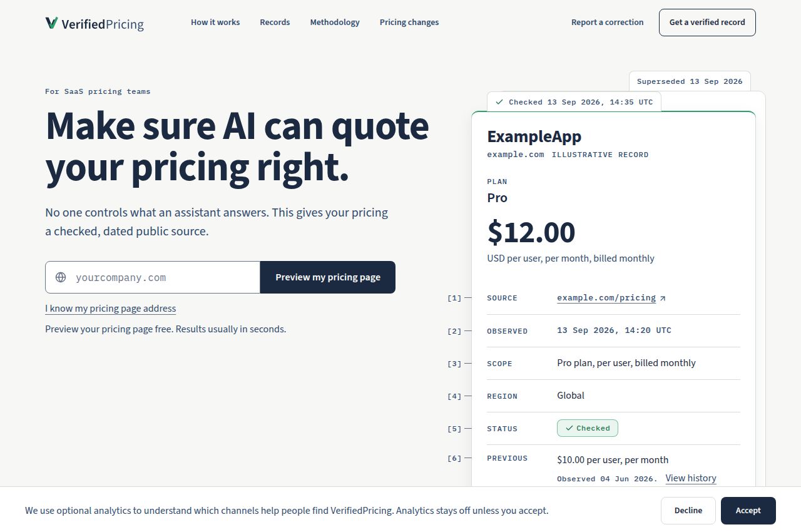Screen dimensions: 801x532
Task: Open example.com/pricing source link
Action: (606, 298)
